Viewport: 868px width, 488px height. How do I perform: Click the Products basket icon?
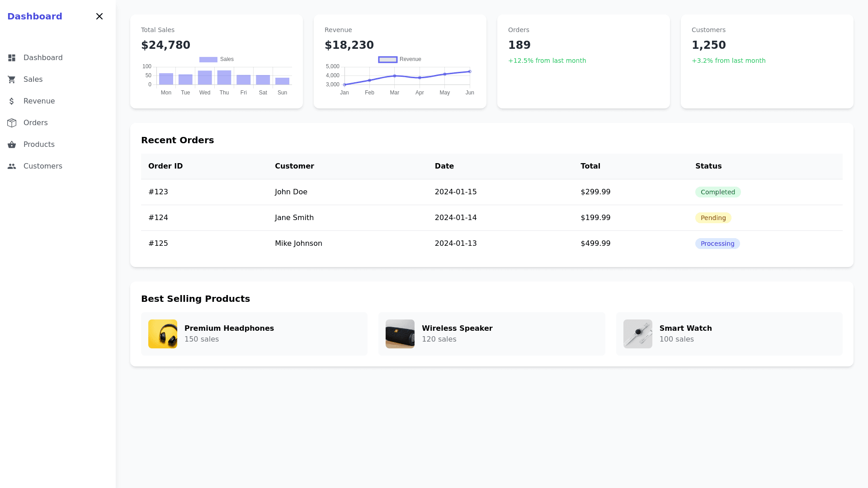pyautogui.click(x=12, y=145)
